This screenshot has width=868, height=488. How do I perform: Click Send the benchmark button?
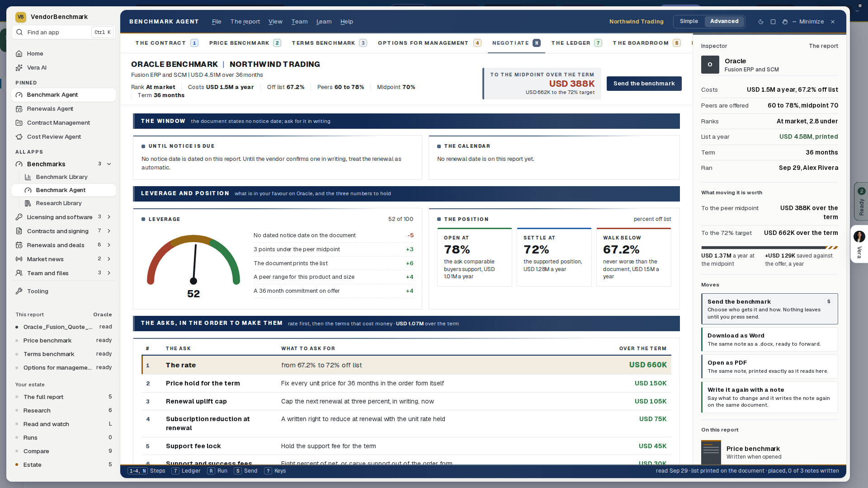point(644,84)
